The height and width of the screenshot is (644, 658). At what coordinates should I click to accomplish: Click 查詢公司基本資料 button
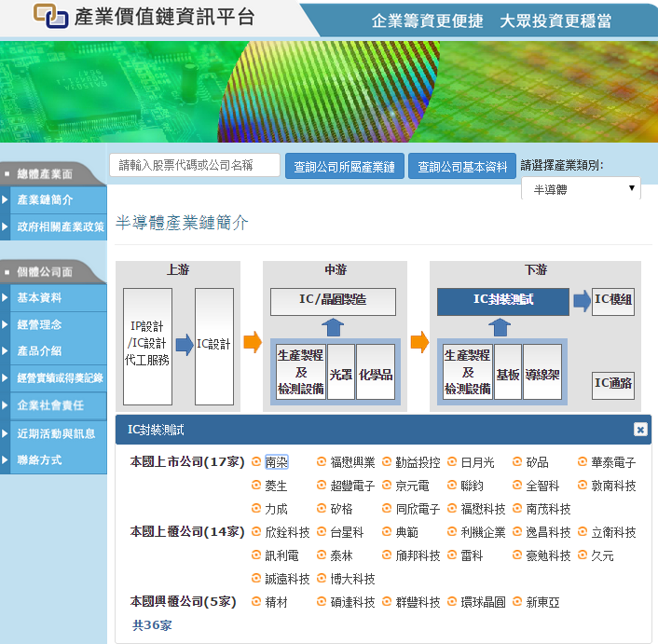click(x=462, y=167)
